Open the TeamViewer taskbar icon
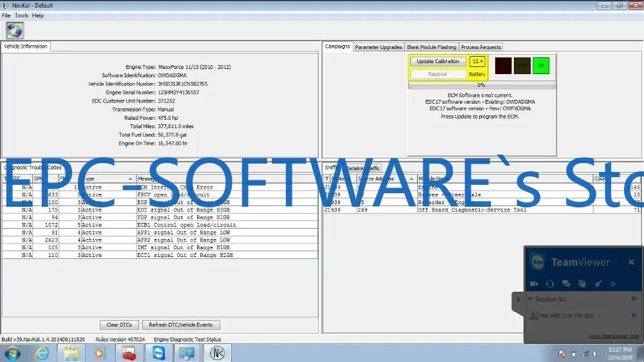 pos(158,354)
